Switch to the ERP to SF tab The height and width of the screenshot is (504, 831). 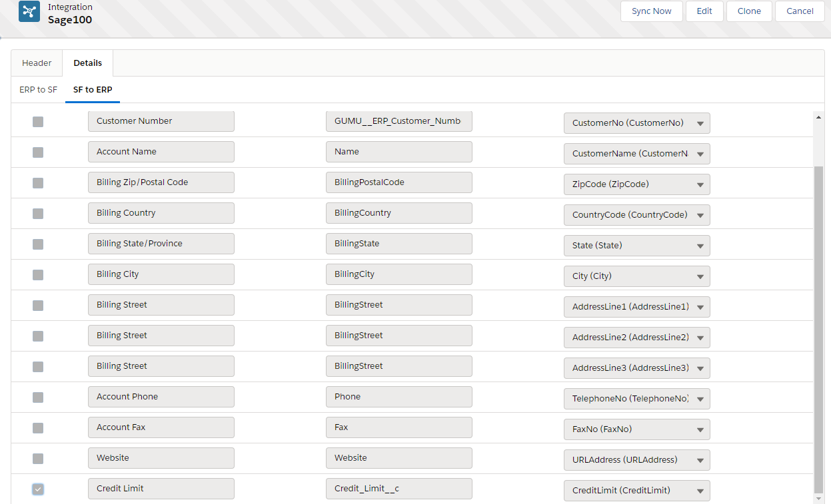click(x=38, y=90)
